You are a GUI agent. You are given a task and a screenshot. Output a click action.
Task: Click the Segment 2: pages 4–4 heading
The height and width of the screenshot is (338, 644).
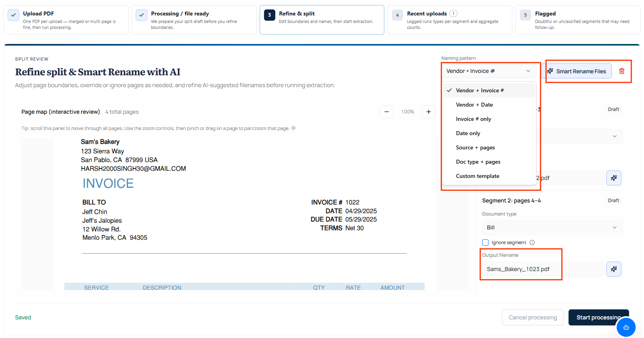pos(511,201)
